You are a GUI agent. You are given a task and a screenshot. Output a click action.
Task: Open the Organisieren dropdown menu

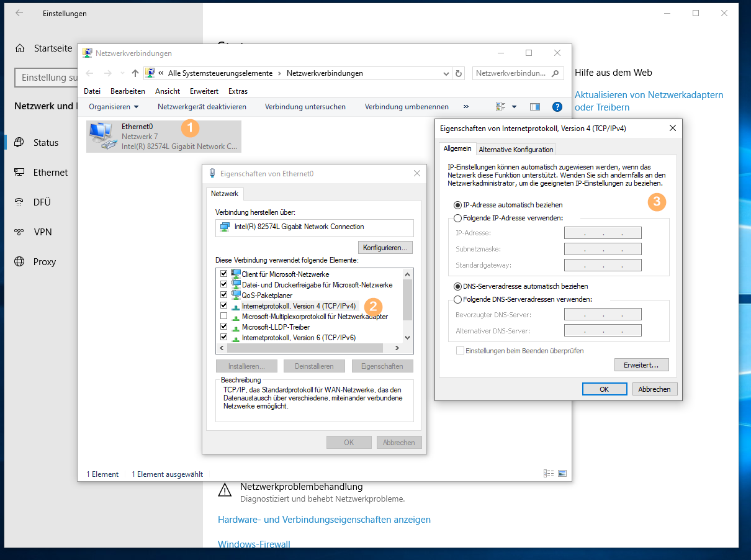pos(114,107)
